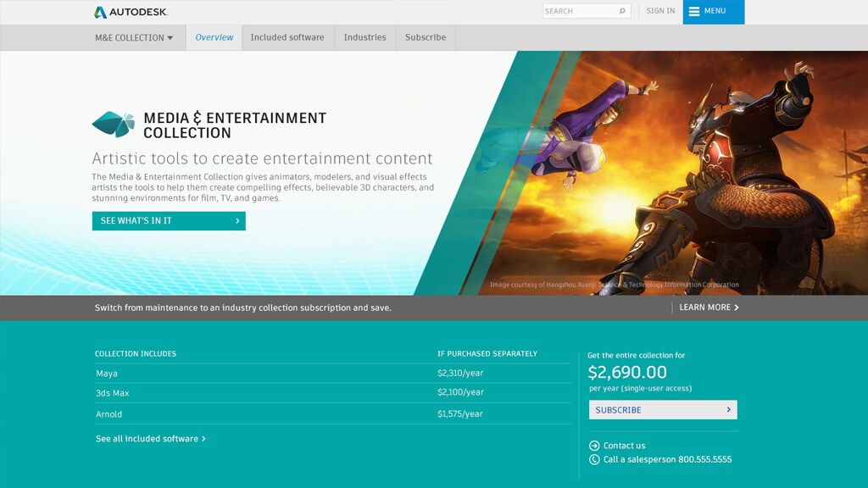Click the $1,575/year price for Arnold
The width and height of the screenshot is (868, 488).
[x=459, y=413]
